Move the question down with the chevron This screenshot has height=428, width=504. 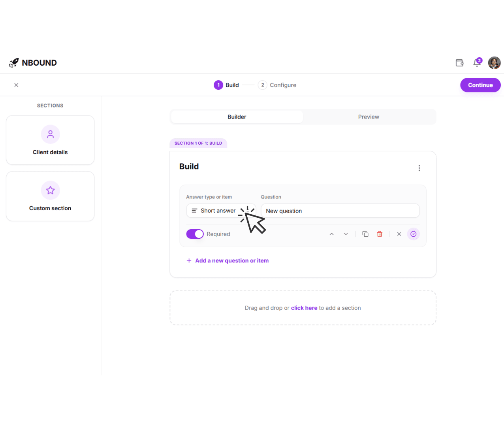[346, 234]
